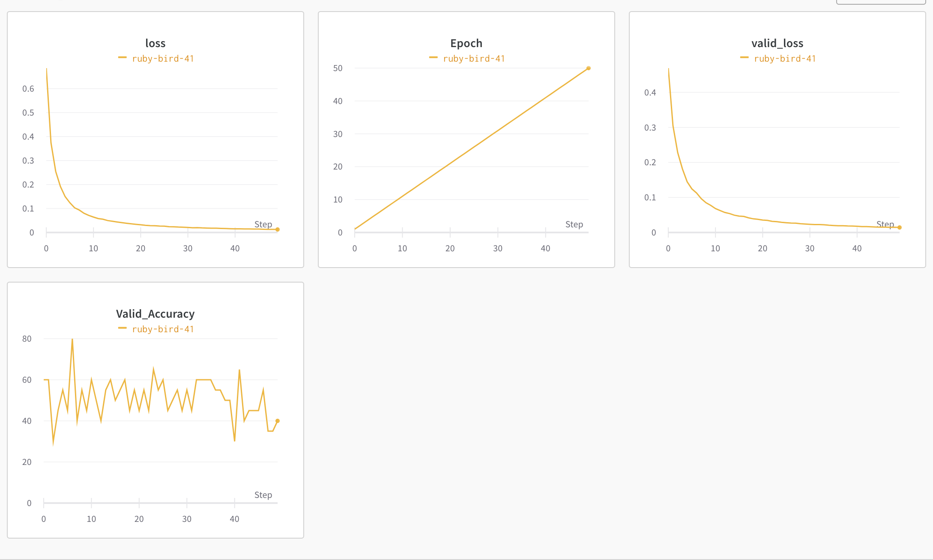Click the Epoch chart title

(466, 43)
